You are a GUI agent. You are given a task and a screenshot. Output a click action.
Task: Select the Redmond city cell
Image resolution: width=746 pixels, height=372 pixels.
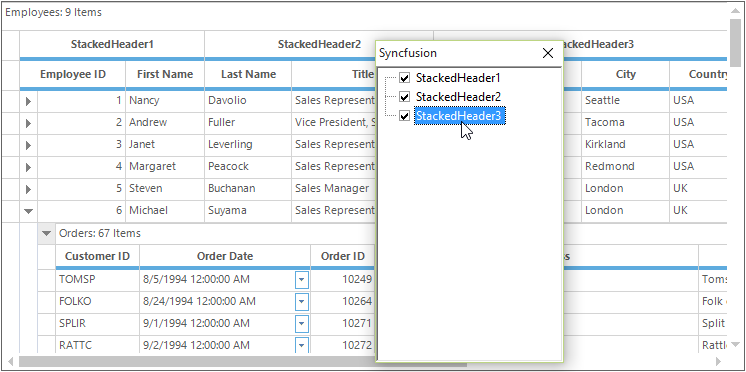pos(625,166)
